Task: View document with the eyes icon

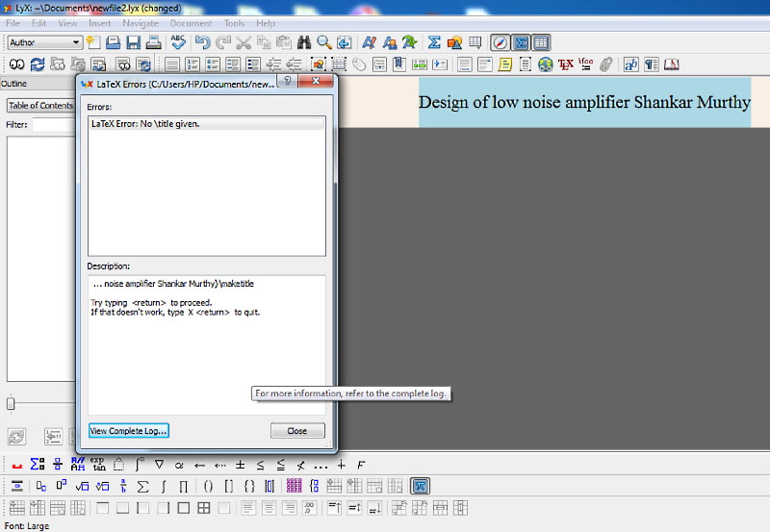Action: coord(16,64)
